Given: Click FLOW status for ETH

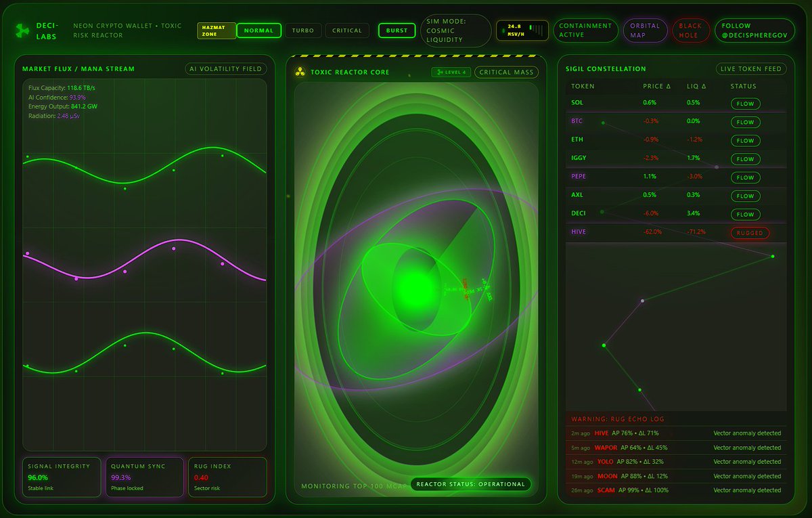Looking at the screenshot, I should click(745, 141).
